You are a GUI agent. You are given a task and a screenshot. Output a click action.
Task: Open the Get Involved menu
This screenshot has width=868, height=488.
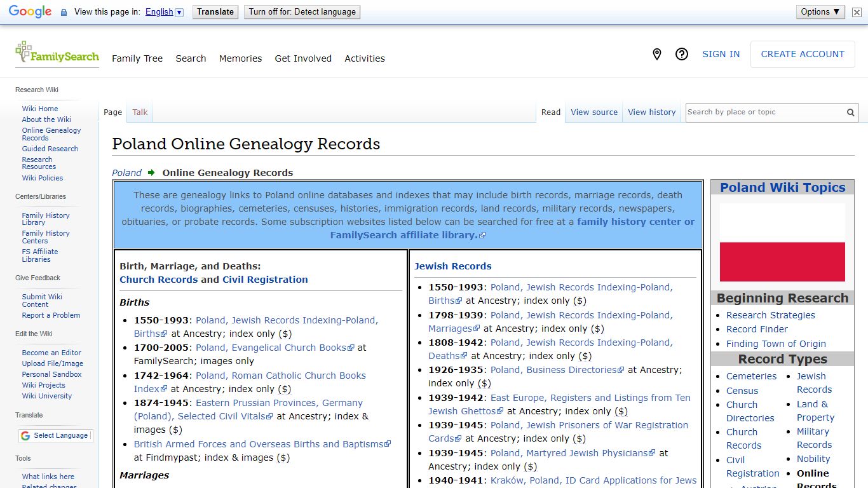coord(303,58)
